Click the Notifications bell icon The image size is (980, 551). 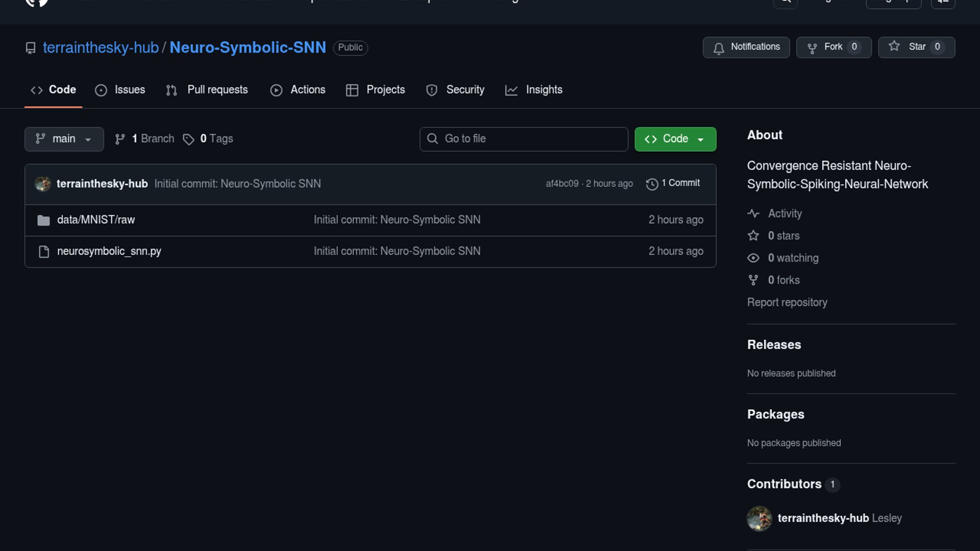tap(719, 48)
